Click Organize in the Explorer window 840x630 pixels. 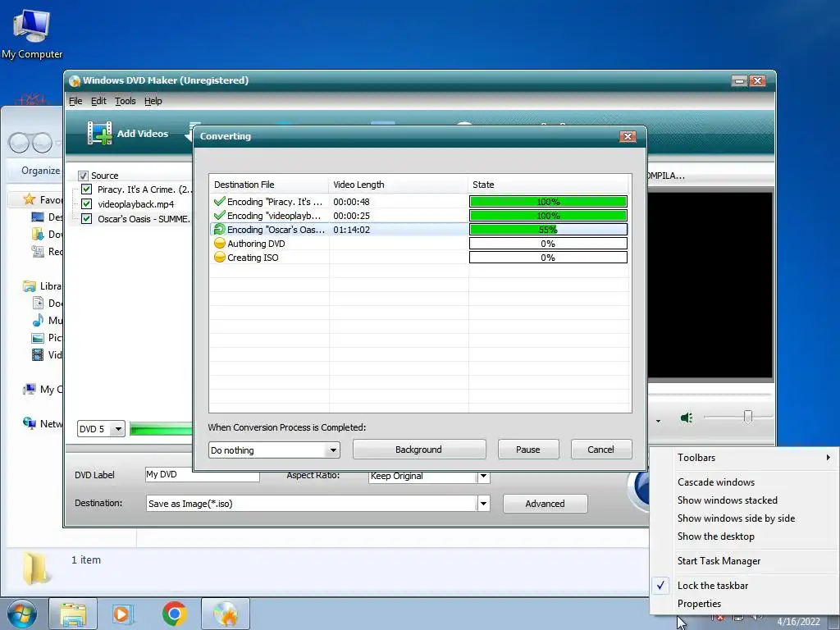tap(40, 171)
